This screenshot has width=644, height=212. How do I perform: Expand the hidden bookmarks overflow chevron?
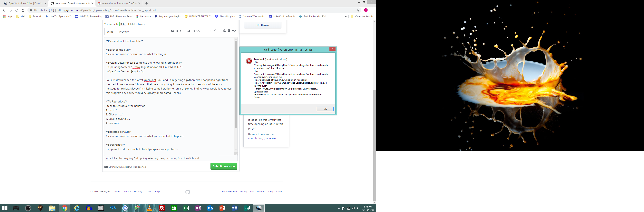[x=346, y=16]
